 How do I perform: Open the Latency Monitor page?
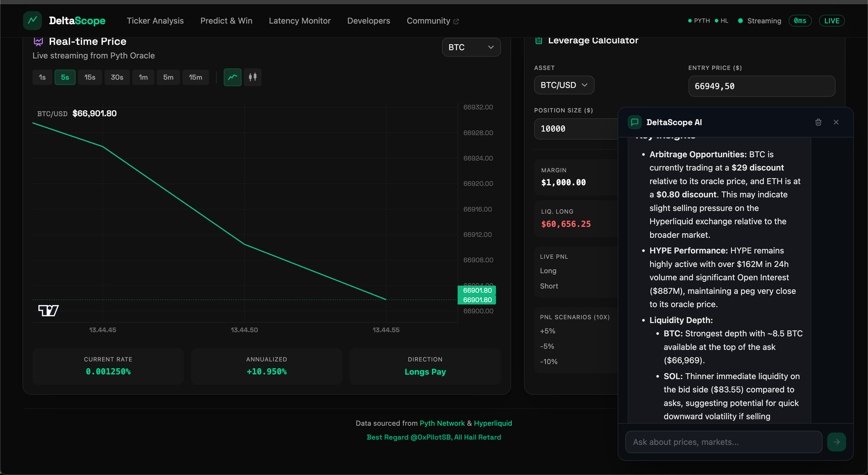pos(300,21)
